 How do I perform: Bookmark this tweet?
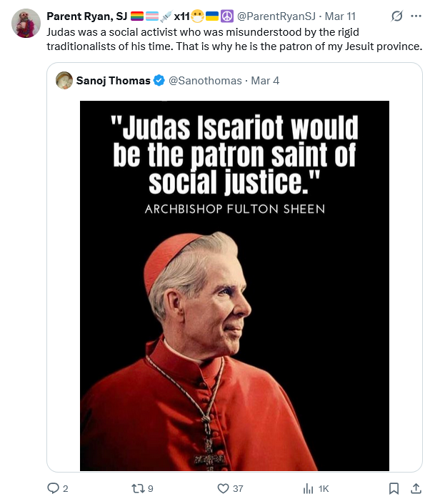[394, 489]
